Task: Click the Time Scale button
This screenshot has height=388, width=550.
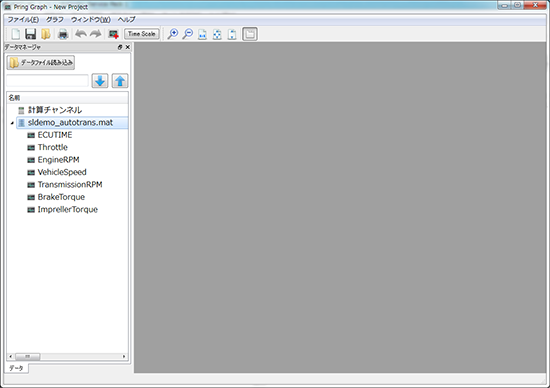Action: (x=141, y=34)
